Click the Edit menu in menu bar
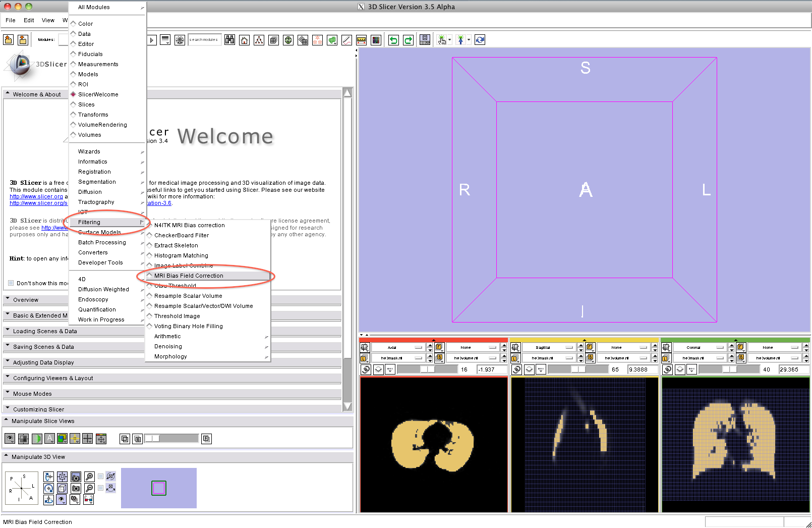Screen dimensions: 812x528 (29, 20)
